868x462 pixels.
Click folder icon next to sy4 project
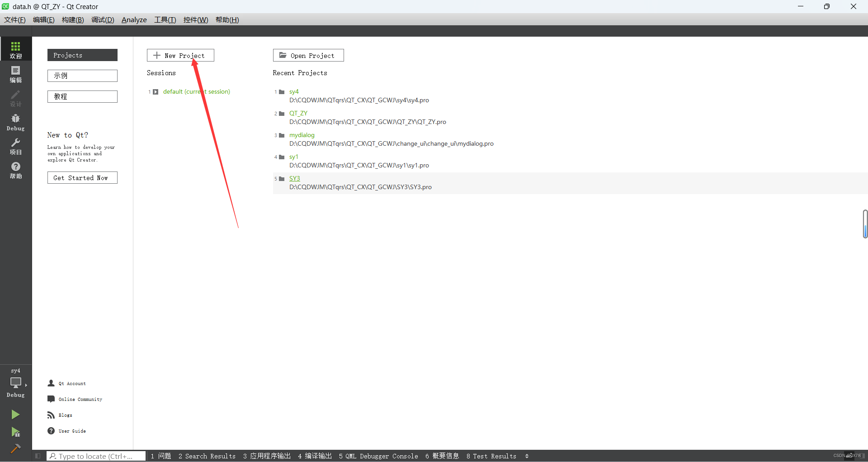(282, 92)
